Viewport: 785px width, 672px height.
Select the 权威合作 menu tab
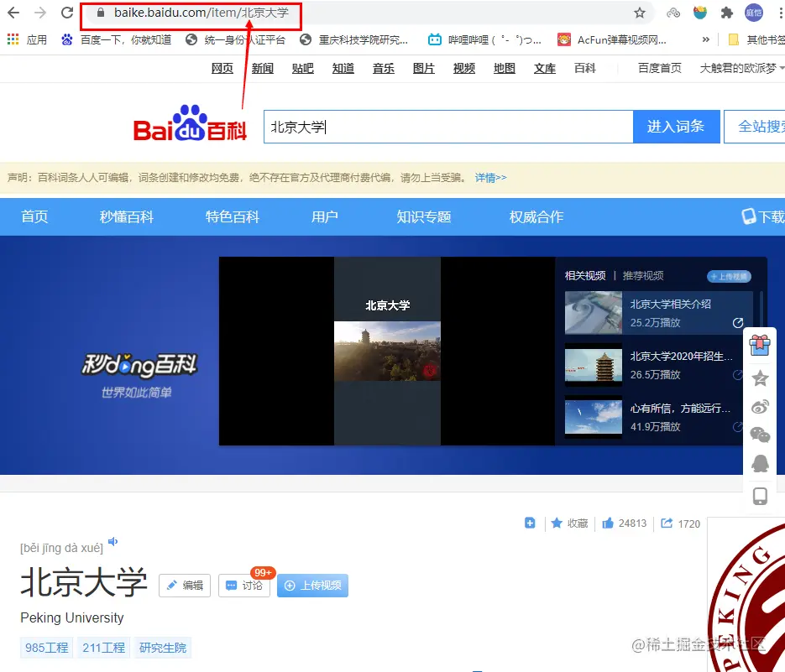point(536,216)
